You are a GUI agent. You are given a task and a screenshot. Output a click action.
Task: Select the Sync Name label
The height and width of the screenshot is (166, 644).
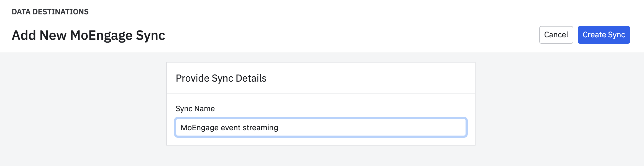coord(195,109)
